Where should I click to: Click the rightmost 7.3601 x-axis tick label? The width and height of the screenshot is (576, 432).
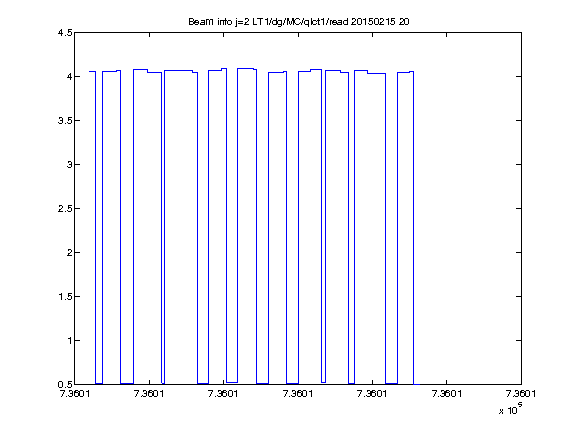tap(521, 394)
